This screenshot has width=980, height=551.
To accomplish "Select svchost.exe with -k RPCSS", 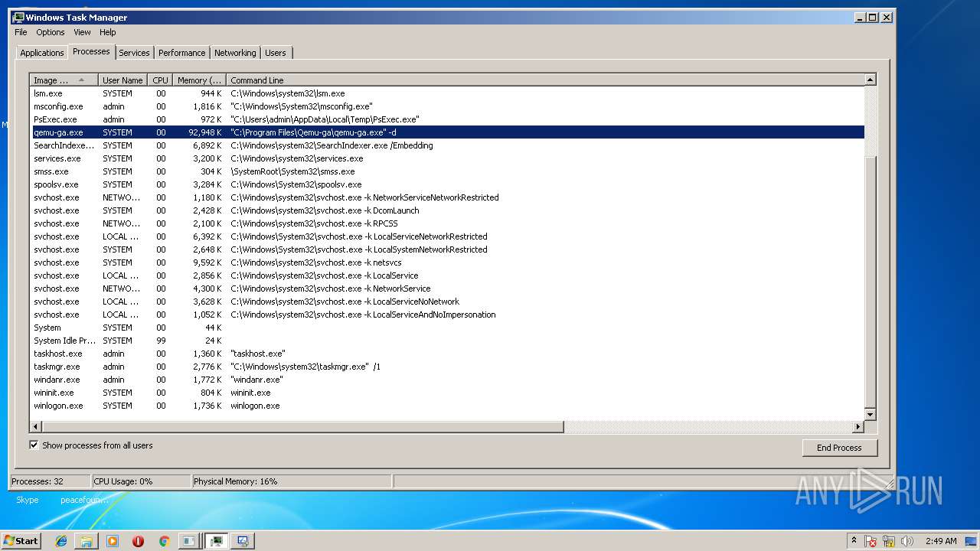I will [447, 223].
